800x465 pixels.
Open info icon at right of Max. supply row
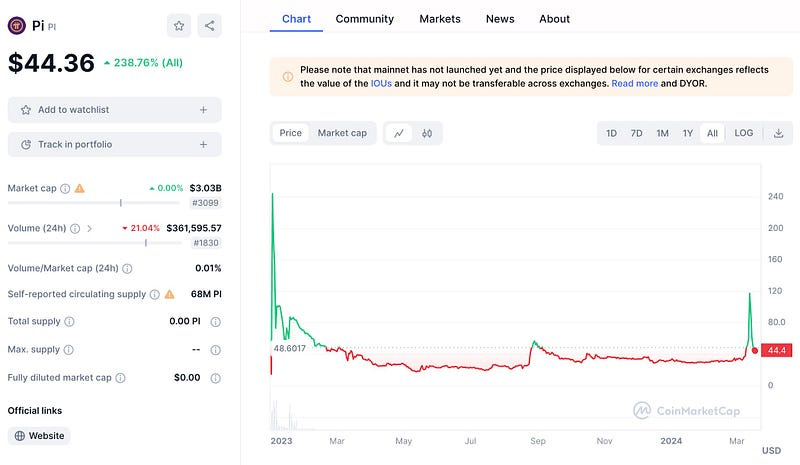click(216, 350)
